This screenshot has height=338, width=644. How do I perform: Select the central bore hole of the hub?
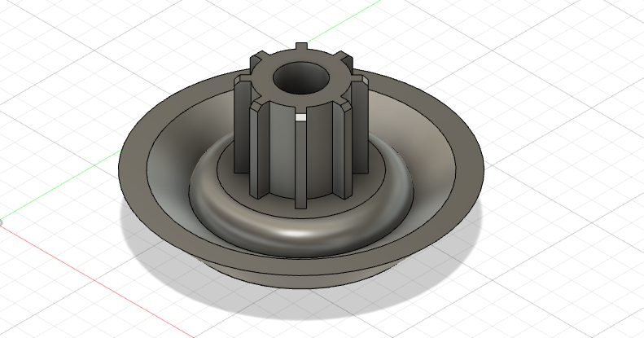pyautogui.click(x=301, y=78)
